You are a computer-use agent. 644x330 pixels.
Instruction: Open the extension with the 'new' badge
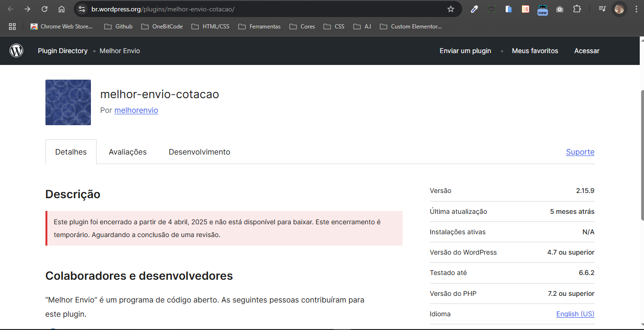pyautogui.click(x=543, y=9)
